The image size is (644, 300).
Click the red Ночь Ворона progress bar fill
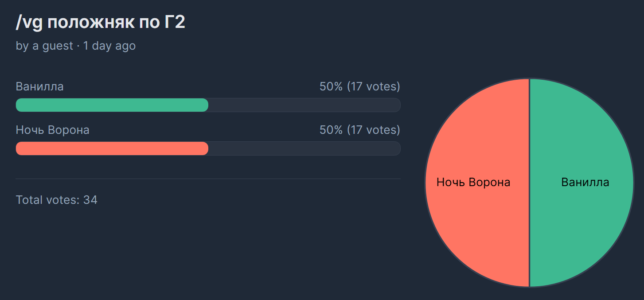pyautogui.click(x=111, y=148)
